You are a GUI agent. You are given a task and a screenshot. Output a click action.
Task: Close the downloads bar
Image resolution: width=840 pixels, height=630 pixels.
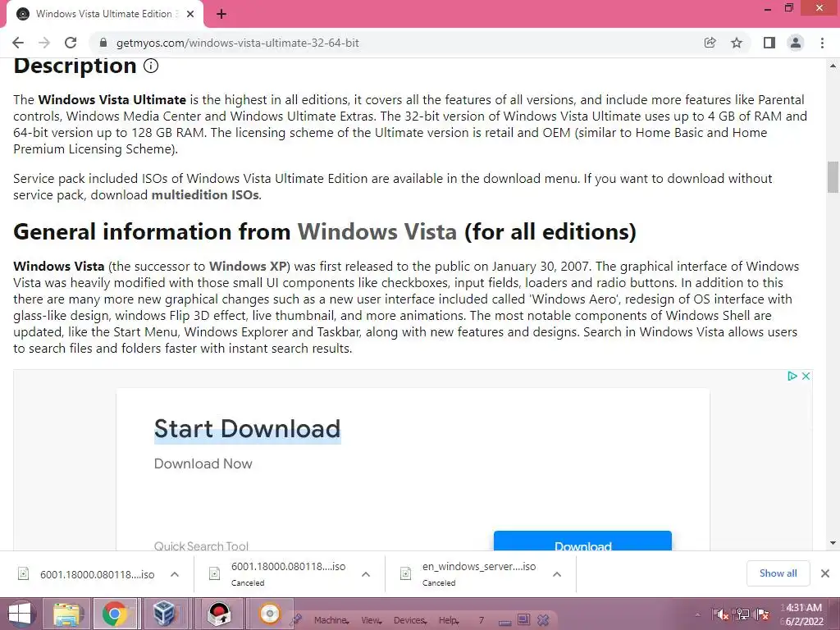click(825, 573)
